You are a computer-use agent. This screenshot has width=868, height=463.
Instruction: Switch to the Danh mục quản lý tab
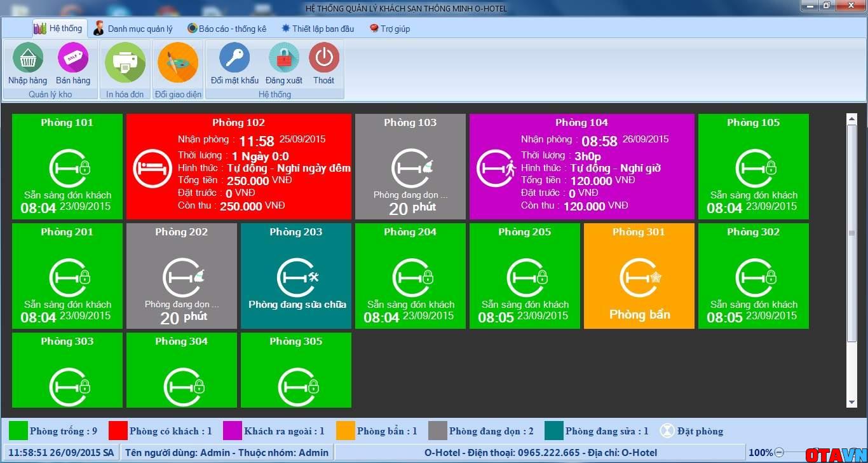(133, 29)
